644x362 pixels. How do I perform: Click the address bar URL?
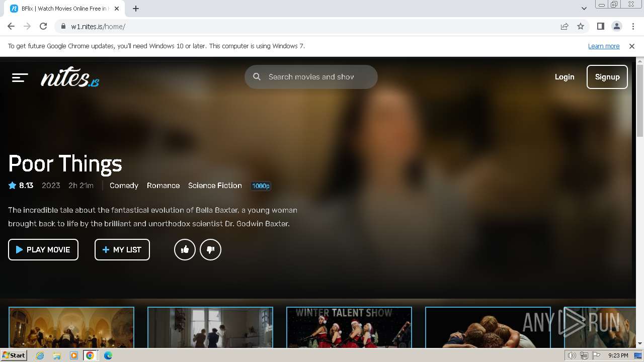coord(98,27)
